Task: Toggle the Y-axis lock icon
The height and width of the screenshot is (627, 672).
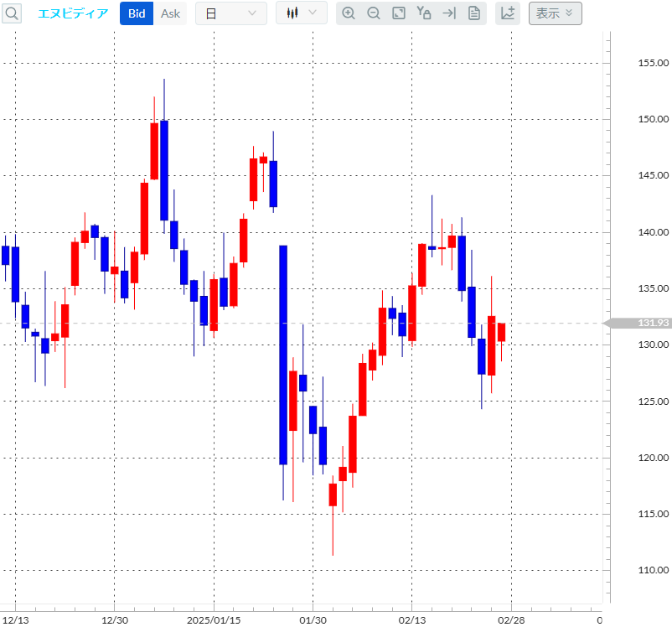Action: click(x=424, y=13)
